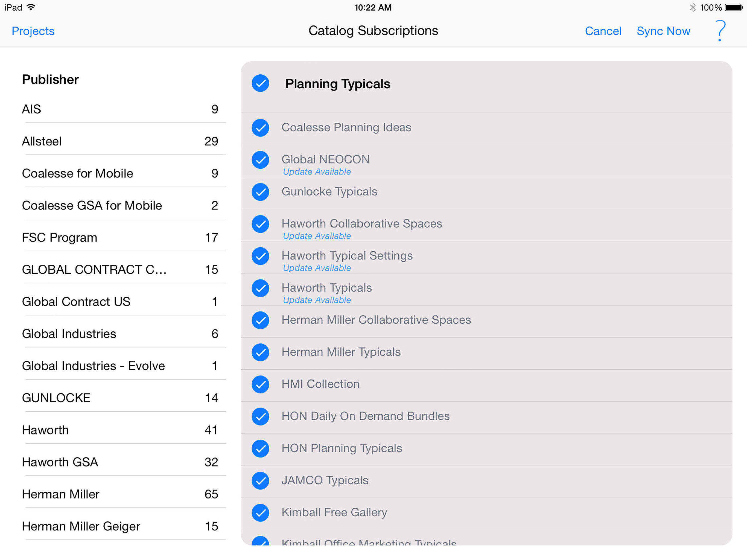The height and width of the screenshot is (560, 747).
Task: Tap the battery indicator icon
Action: [x=734, y=7]
